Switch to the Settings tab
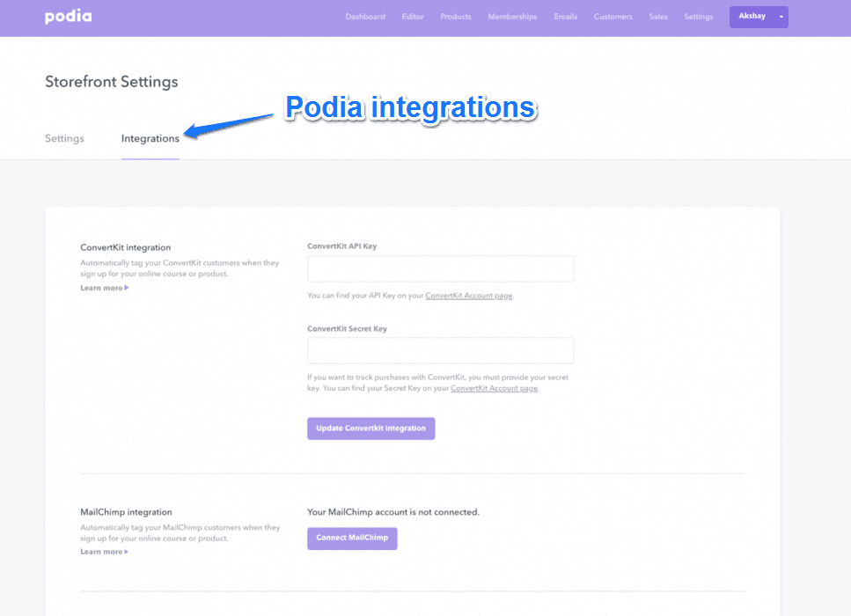Screen dimensions: 851x616 64,138
